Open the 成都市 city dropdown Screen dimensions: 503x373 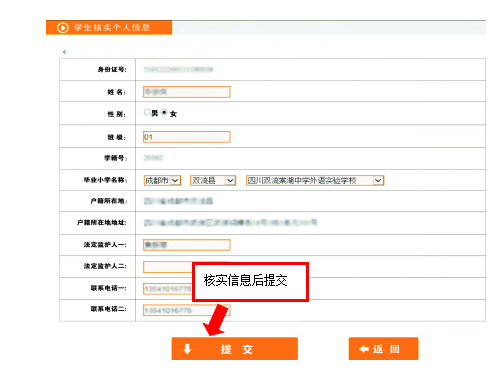(x=162, y=180)
